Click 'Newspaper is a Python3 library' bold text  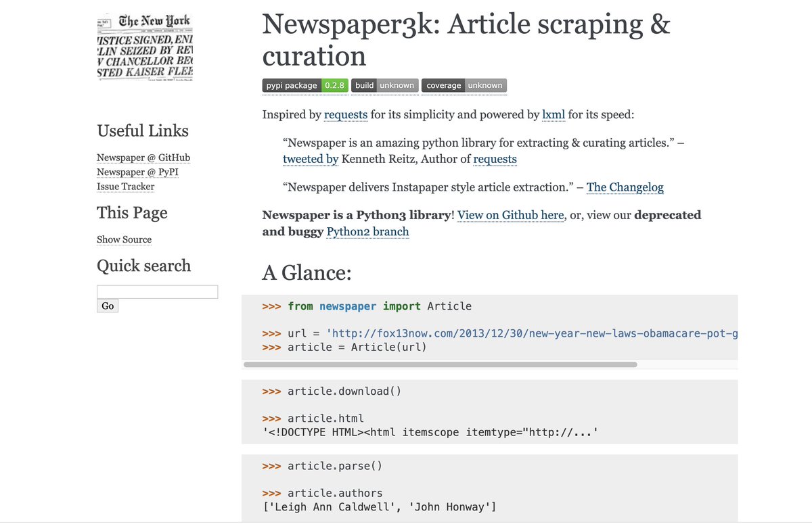point(357,215)
